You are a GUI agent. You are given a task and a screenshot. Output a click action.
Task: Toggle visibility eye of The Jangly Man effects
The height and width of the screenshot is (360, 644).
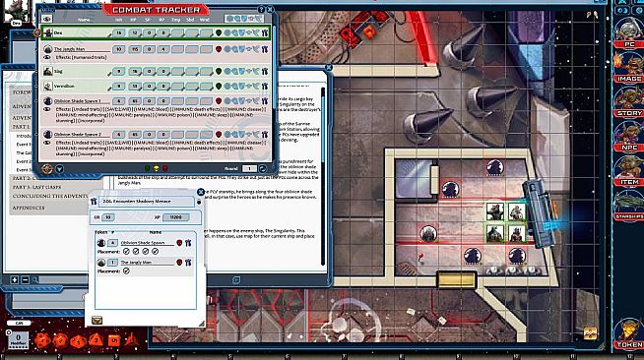(47, 57)
